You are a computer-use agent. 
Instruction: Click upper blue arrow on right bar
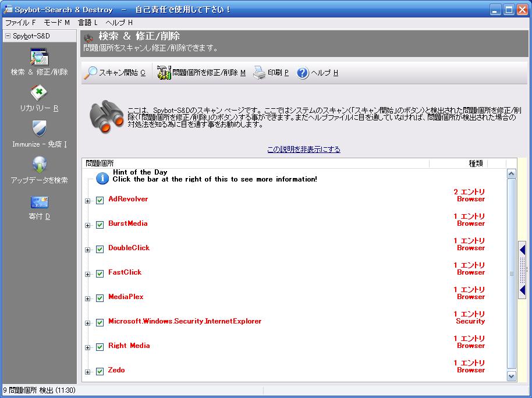pyautogui.click(x=523, y=250)
